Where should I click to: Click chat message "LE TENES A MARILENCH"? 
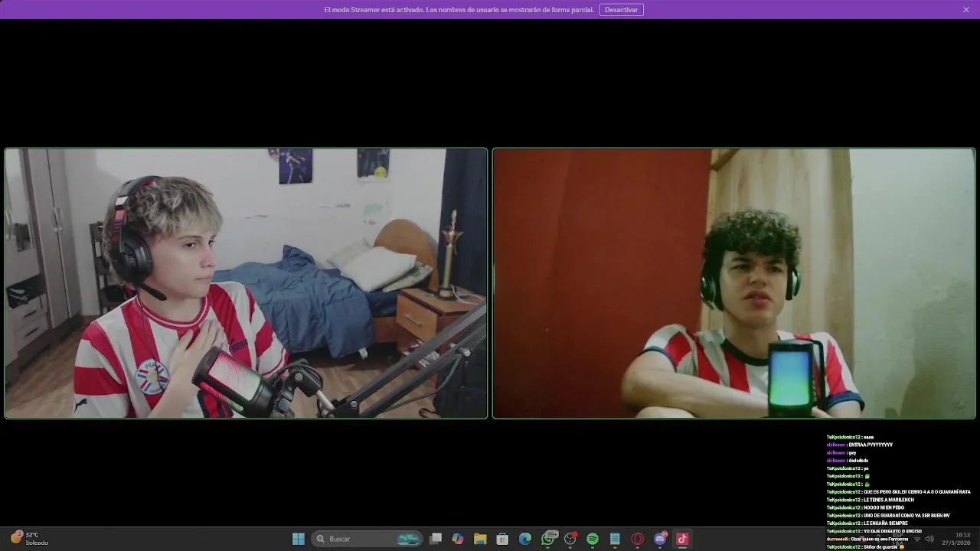[888, 500]
